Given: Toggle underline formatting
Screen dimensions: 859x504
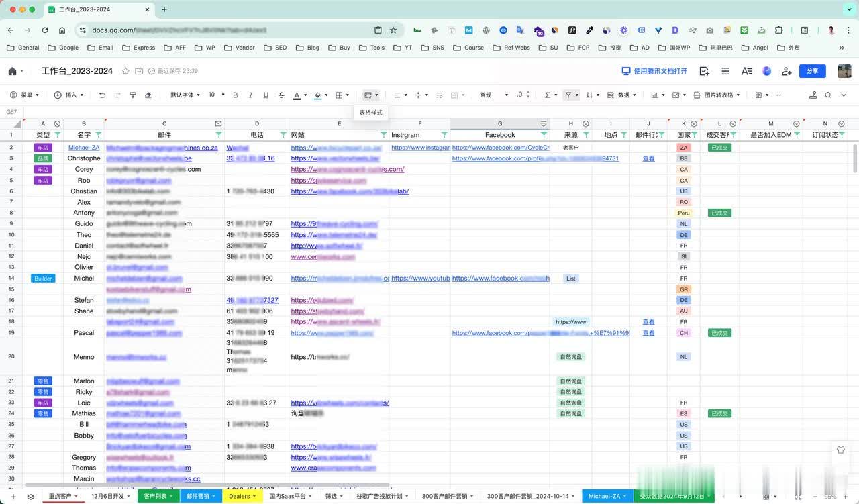Looking at the screenshot, I should coord(266,95).
